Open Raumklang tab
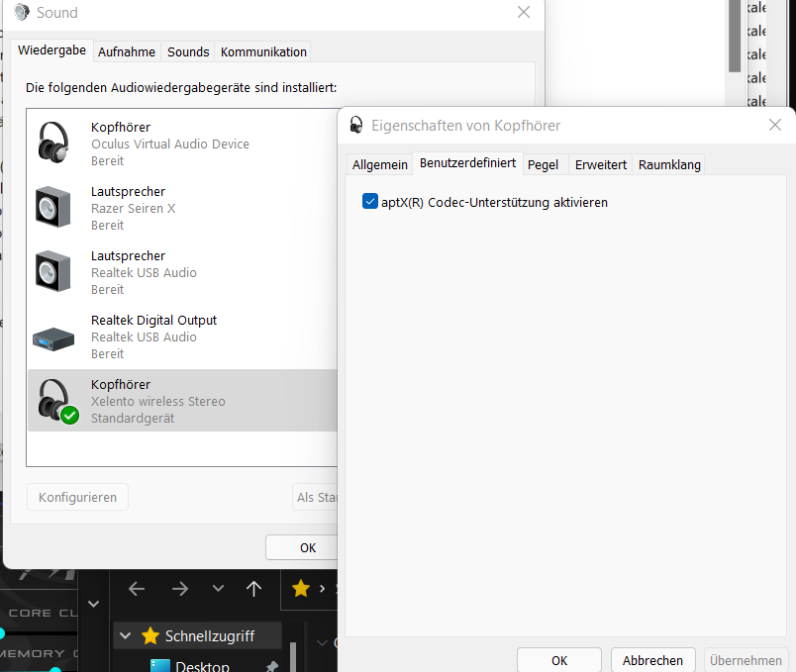Image resolution: width=796 pixels, height=672 pixels. click(x=669, y=165)
